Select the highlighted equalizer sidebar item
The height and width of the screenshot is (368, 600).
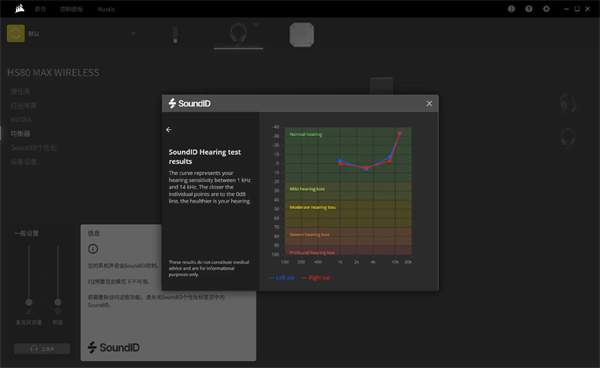(20, 134)
